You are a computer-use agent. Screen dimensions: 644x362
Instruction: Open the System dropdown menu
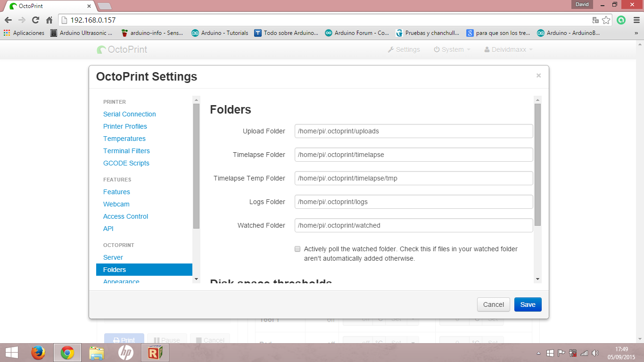[452, 49]
